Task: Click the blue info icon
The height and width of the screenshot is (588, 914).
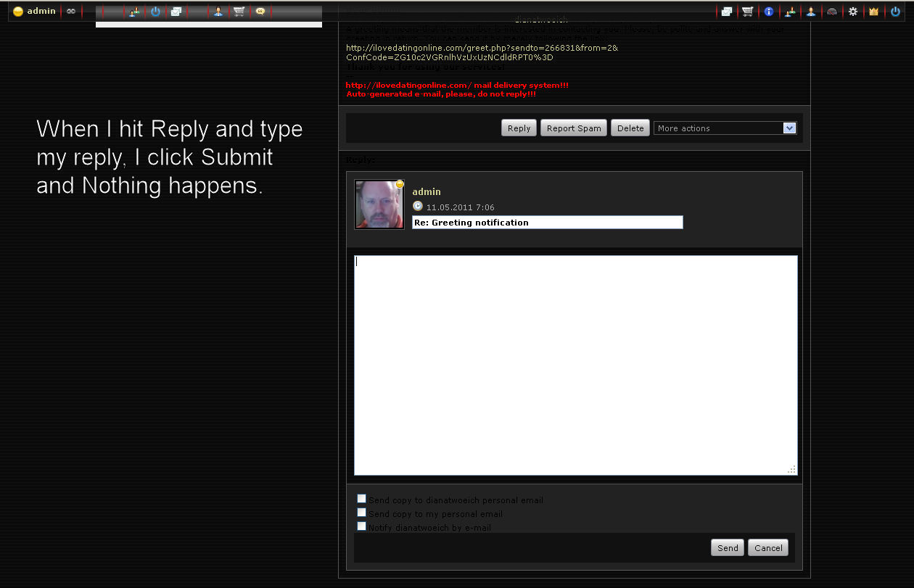Action: coord(769,12)
